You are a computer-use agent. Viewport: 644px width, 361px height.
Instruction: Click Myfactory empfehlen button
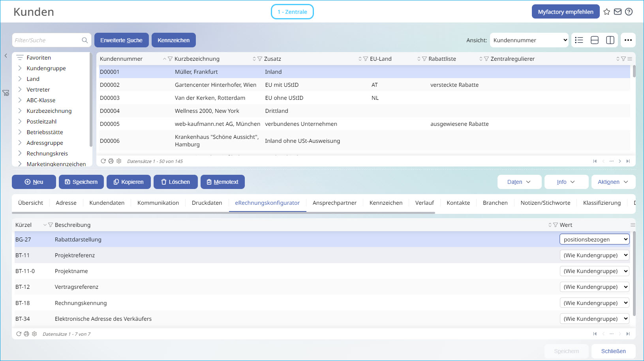pos(565,12)
